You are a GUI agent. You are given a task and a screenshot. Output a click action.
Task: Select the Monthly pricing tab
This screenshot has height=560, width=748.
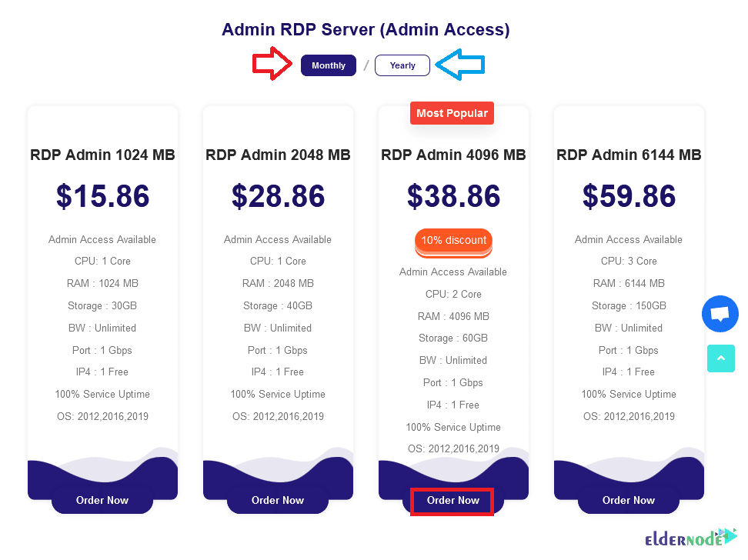pos(328,65)
